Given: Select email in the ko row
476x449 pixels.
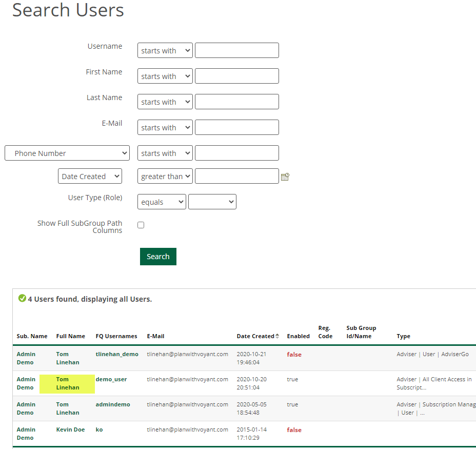Looking at the screenshot, I should click(187, 430).
